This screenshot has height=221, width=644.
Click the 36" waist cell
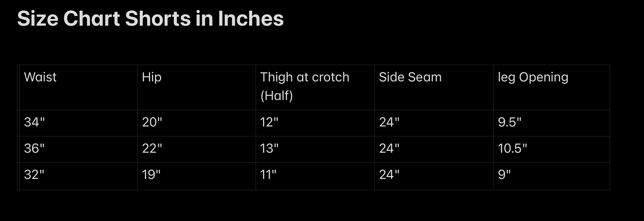[x=34, y=148]
